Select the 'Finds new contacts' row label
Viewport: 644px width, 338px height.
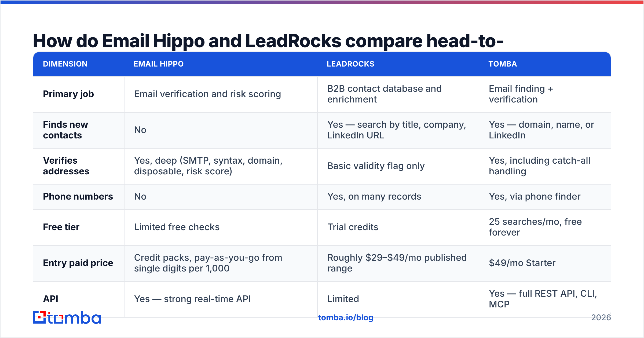(x=65, y=130)
